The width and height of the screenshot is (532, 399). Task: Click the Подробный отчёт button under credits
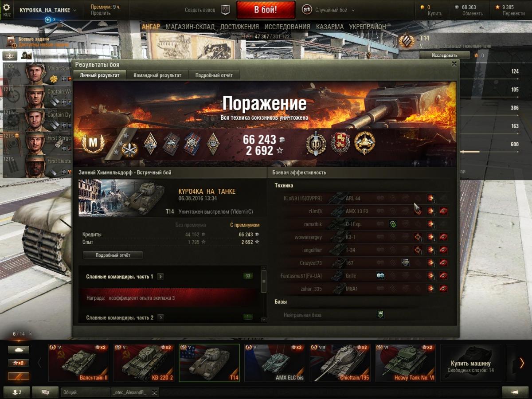click(113, 255)
